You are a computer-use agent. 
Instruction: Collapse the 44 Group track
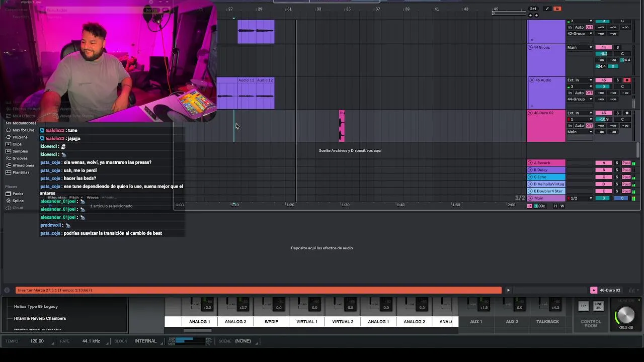[530, 47]
